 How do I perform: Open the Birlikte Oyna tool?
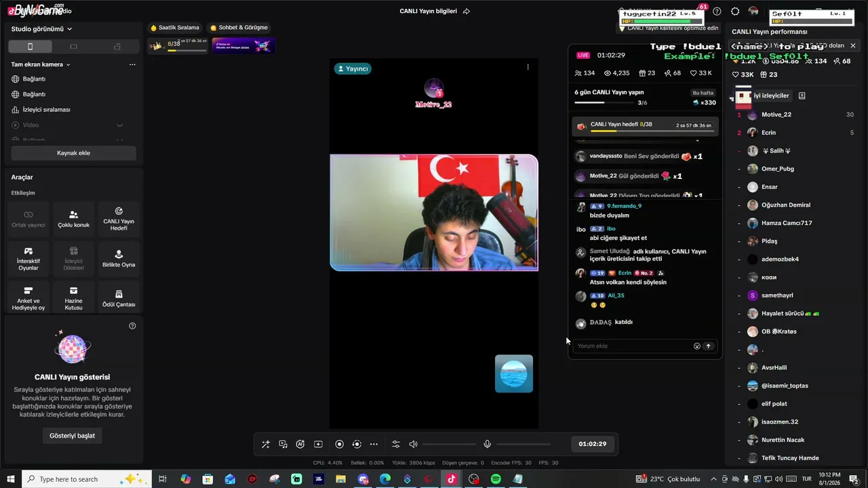[119, 259]
